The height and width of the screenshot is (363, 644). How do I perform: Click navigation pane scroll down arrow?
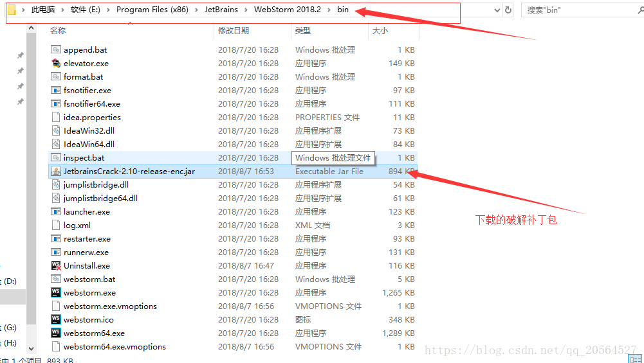tap(32, 349)
